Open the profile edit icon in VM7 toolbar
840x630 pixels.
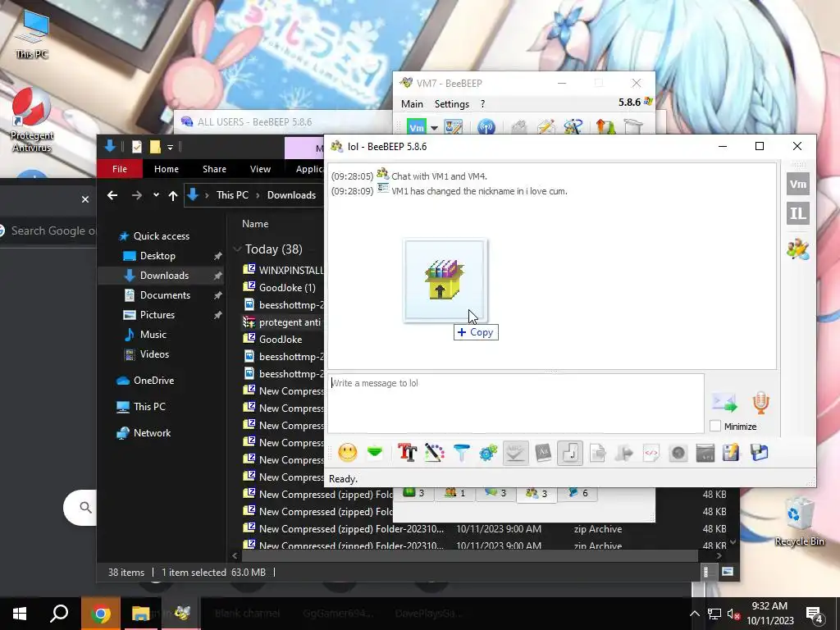[x=453, y=127]
